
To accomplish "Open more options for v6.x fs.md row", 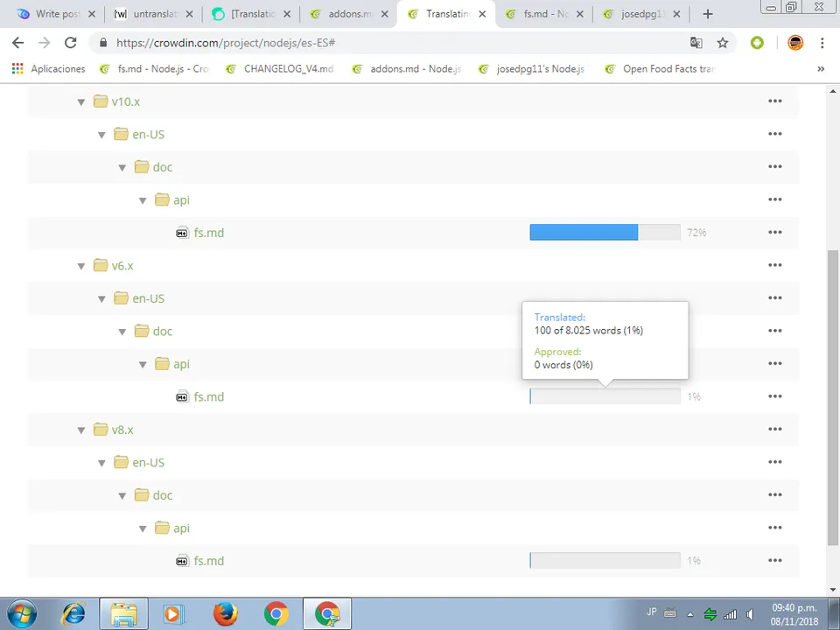I will [x=774, y=395].
